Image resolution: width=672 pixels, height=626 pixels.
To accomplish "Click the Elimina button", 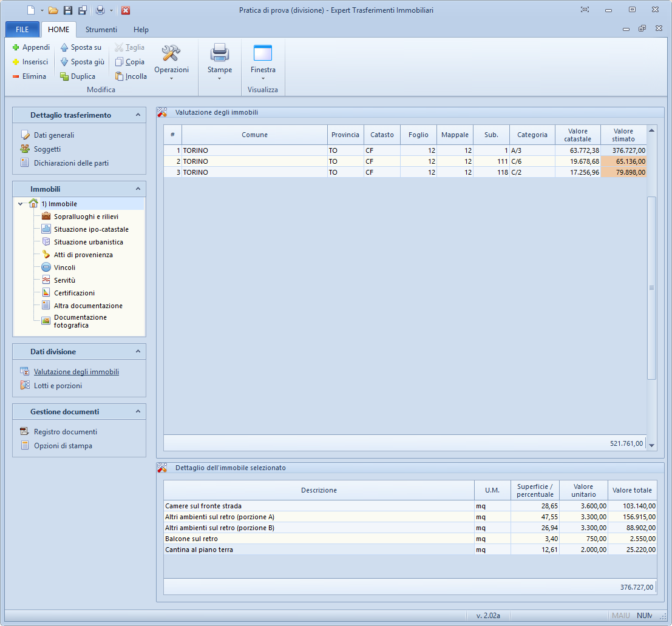I will click(29, 76).
